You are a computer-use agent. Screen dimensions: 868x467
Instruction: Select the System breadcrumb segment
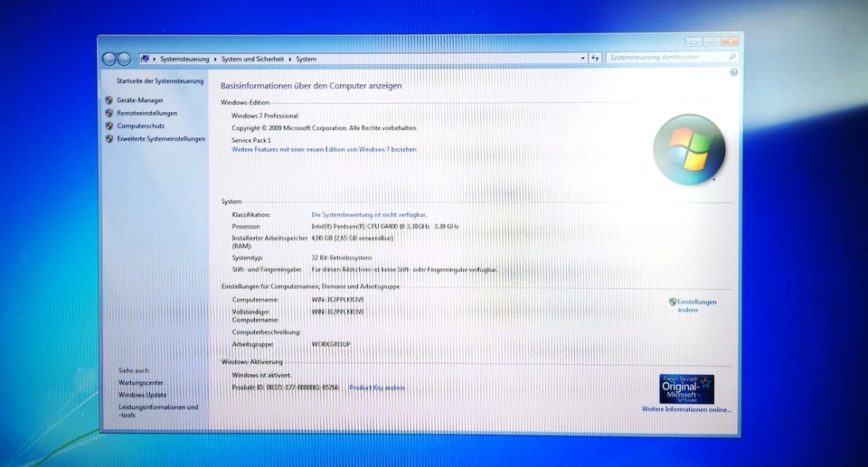(x=307, y=60)
